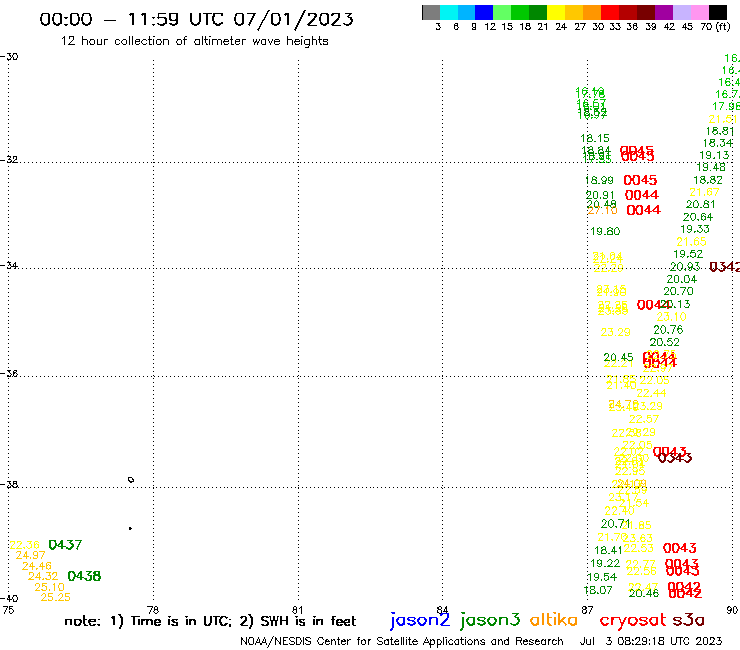Click the '19.13' wave height value
Screen dimensions: 740x650
714,155
